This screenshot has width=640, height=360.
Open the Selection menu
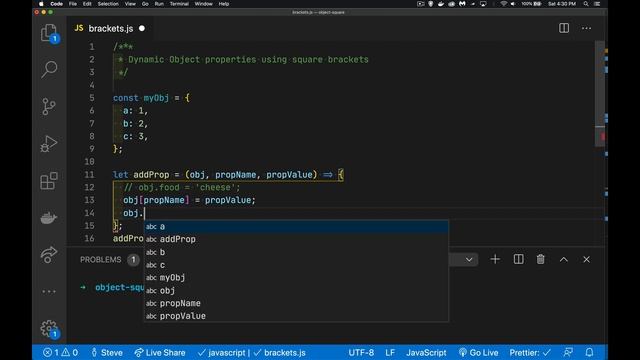[108, 4]
